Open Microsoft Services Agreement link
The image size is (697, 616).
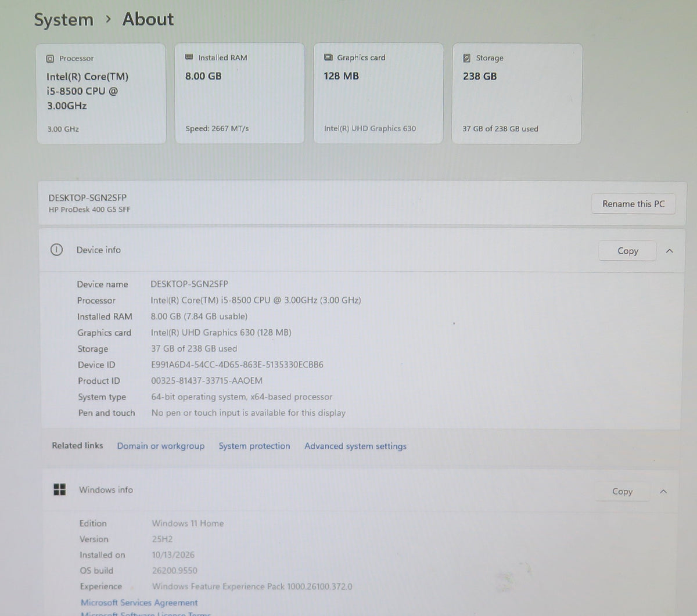(x=139, y=603)
